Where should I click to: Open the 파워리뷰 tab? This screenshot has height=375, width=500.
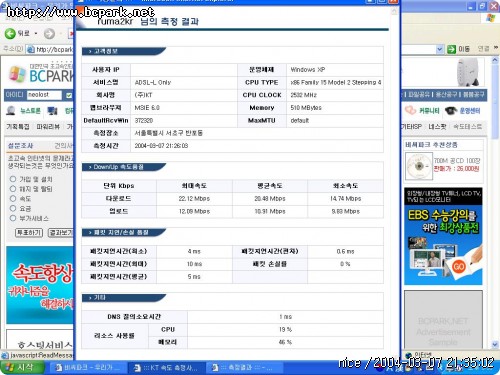pyautogui.click(x=48, y=127)
